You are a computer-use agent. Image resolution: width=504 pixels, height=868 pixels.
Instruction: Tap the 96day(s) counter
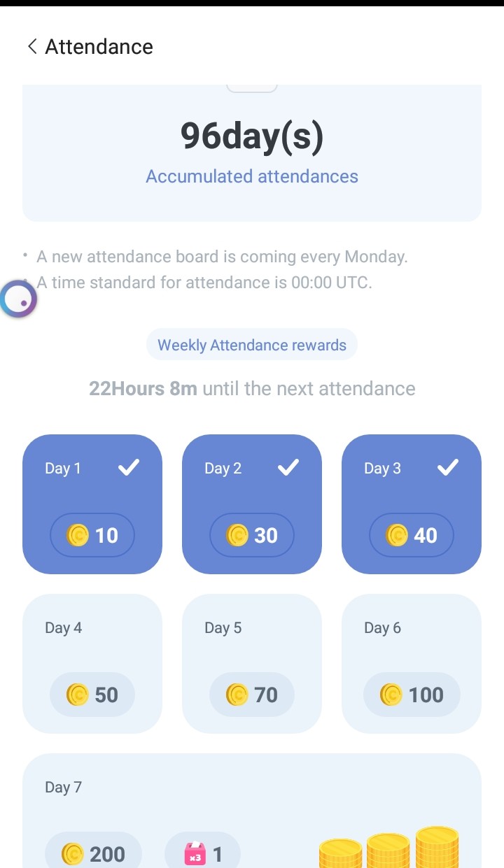coord(252,136)
